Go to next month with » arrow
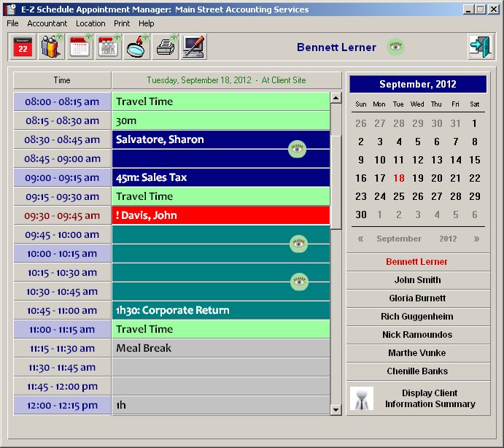 pos(476,239)
